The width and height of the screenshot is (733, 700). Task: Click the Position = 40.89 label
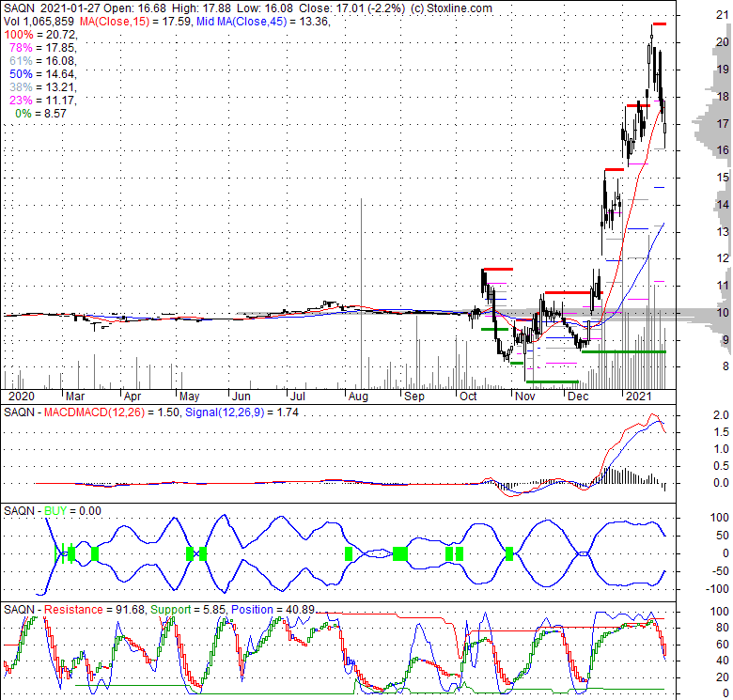pyautogui.click(x=273, y=610)
